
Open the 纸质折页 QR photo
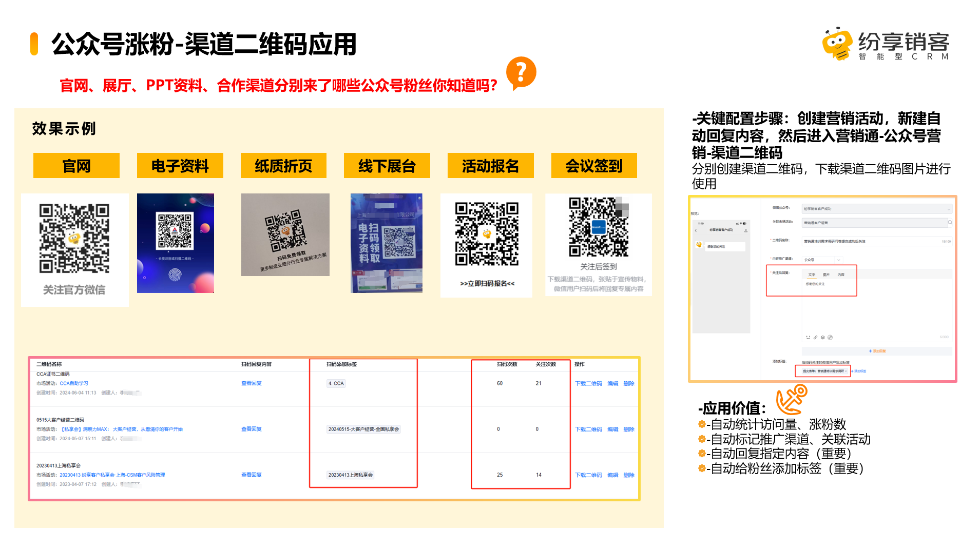pyautogui.click(x=285, y=234)
